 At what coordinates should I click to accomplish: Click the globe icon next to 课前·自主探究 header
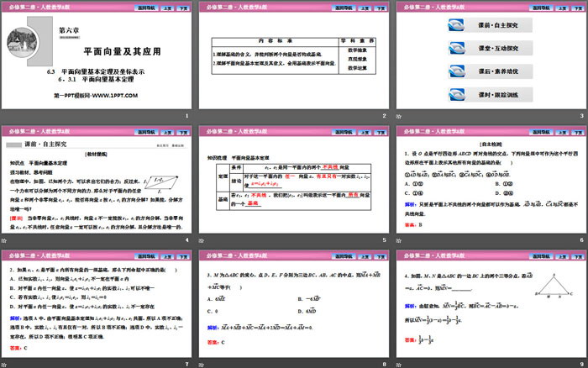click(x=16, y=145)
